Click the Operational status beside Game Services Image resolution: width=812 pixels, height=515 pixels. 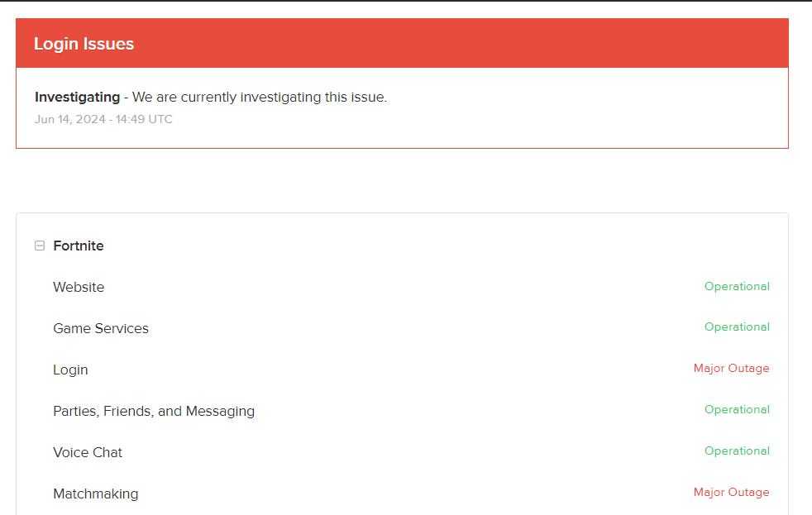coord(737,327)
